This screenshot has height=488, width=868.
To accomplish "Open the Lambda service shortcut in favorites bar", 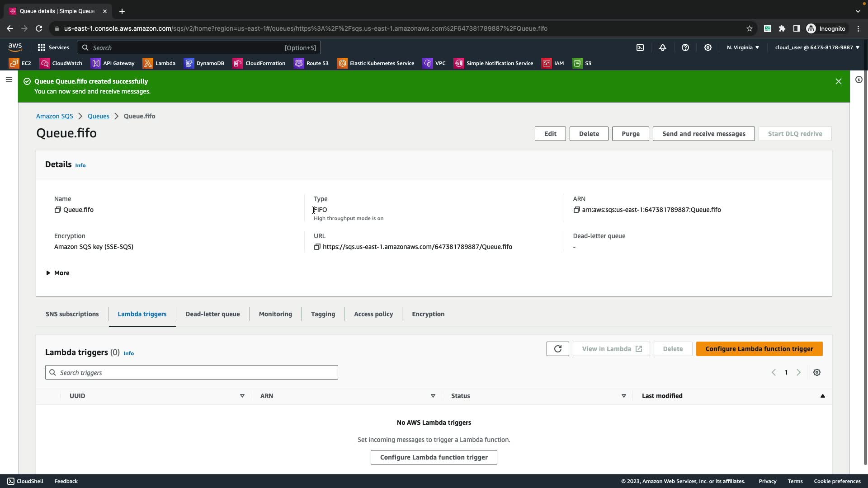I will click(x=159, y=63).
